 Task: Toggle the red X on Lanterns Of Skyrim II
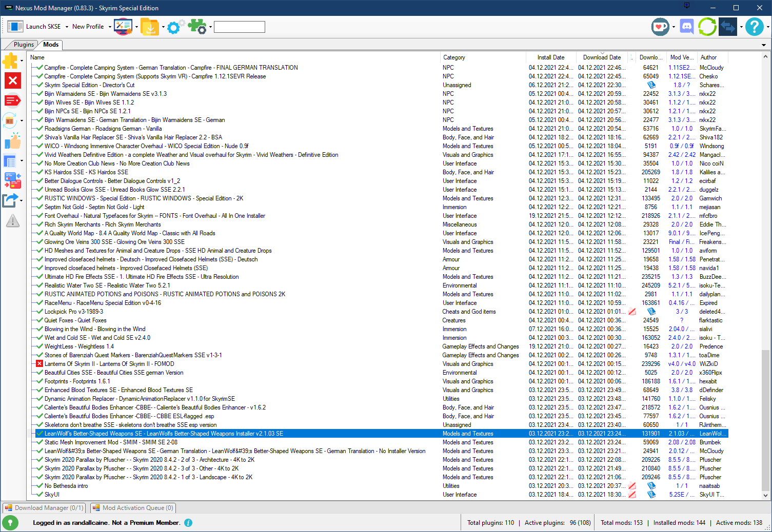39,364
